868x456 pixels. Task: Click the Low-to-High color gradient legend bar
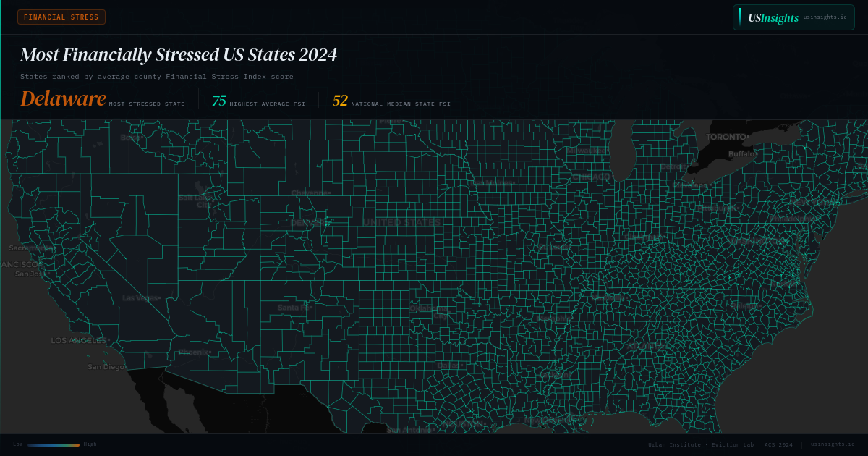[54, 444]
